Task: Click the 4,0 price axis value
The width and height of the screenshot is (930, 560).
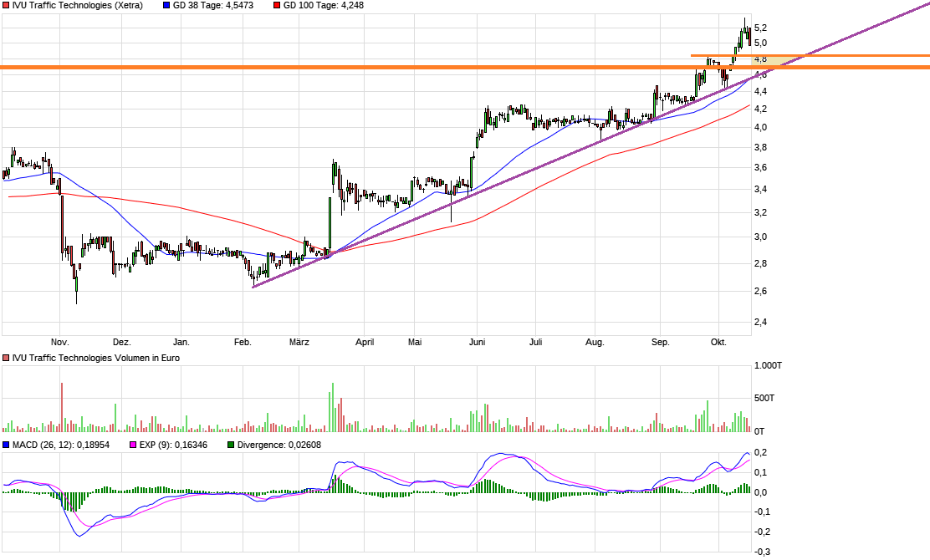Action: coord(760,127)
